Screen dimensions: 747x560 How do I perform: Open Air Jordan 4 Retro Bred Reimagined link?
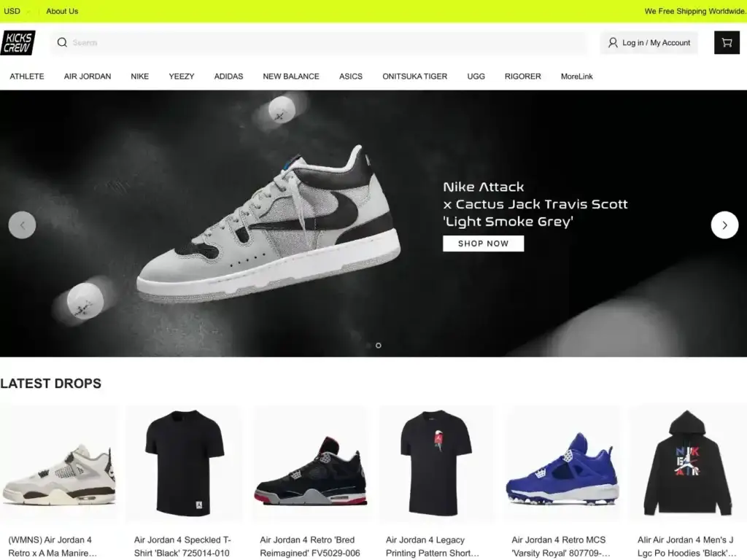pyautogui.click(x=309, y=546)
